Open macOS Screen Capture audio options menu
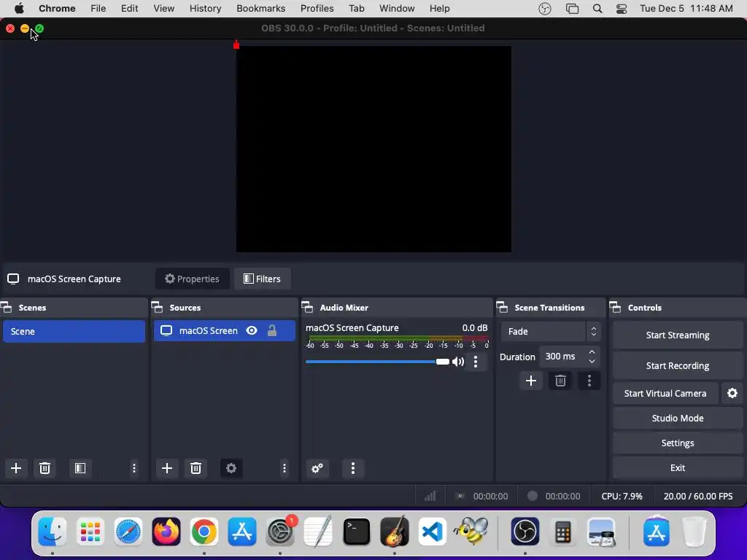This screenshot has width=747, height=560. pyautogui.click(x=476, y=362)
